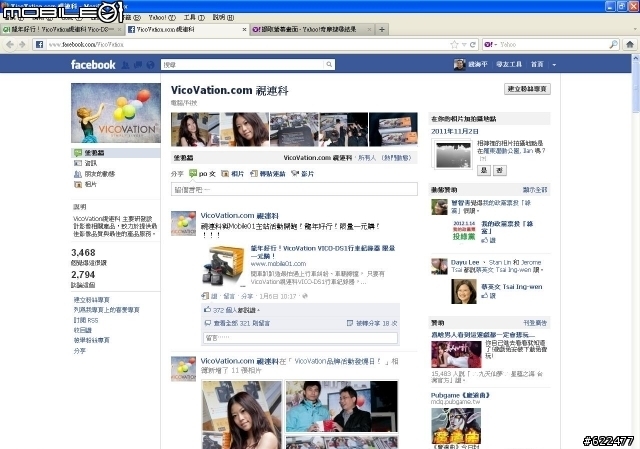Screen dimensions: 640x449
Task: Click VicoVation.com name on first post
Action: tap(240, 216)
